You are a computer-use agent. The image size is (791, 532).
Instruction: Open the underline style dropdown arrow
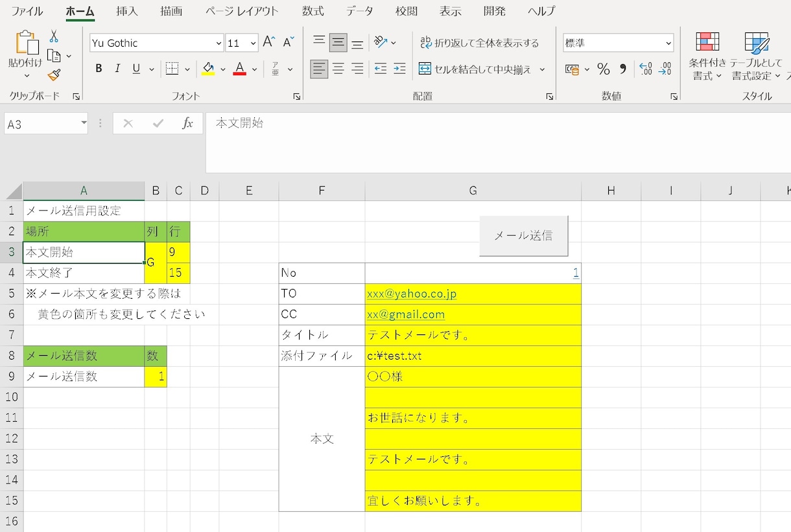[x=152, y=69]
